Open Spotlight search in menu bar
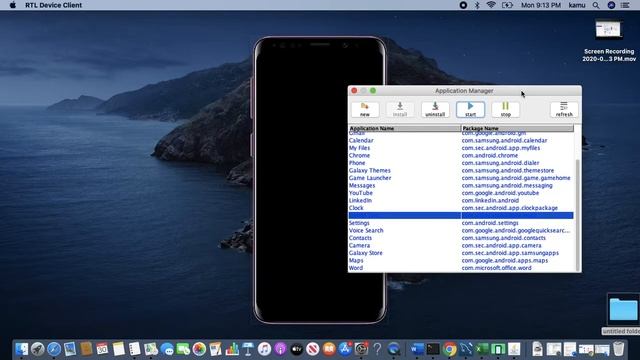 tap(596, 5)
